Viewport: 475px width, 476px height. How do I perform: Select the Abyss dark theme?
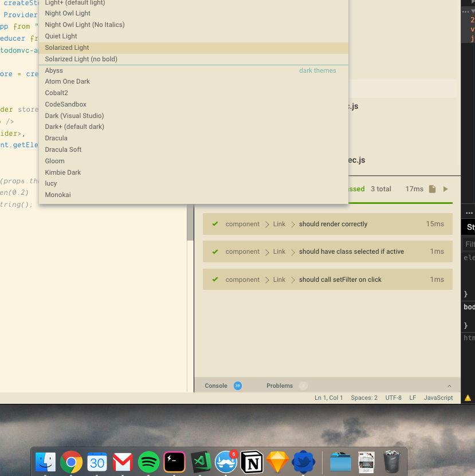pos(194,70)
